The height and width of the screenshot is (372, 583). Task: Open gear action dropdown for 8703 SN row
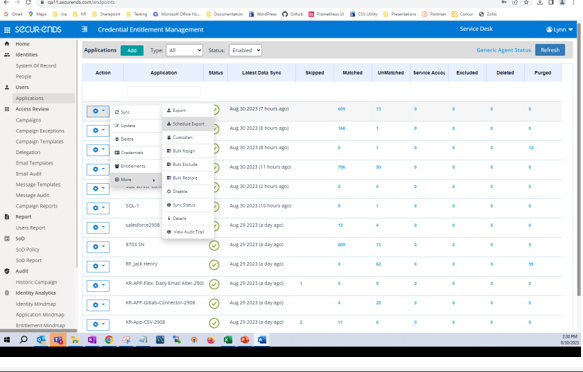click(x=98, y=247)
